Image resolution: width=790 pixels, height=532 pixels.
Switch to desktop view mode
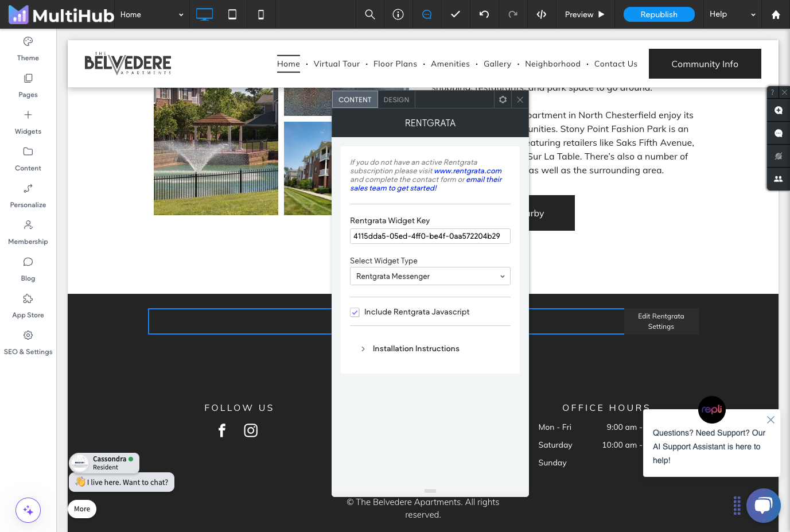click(204, 14)
